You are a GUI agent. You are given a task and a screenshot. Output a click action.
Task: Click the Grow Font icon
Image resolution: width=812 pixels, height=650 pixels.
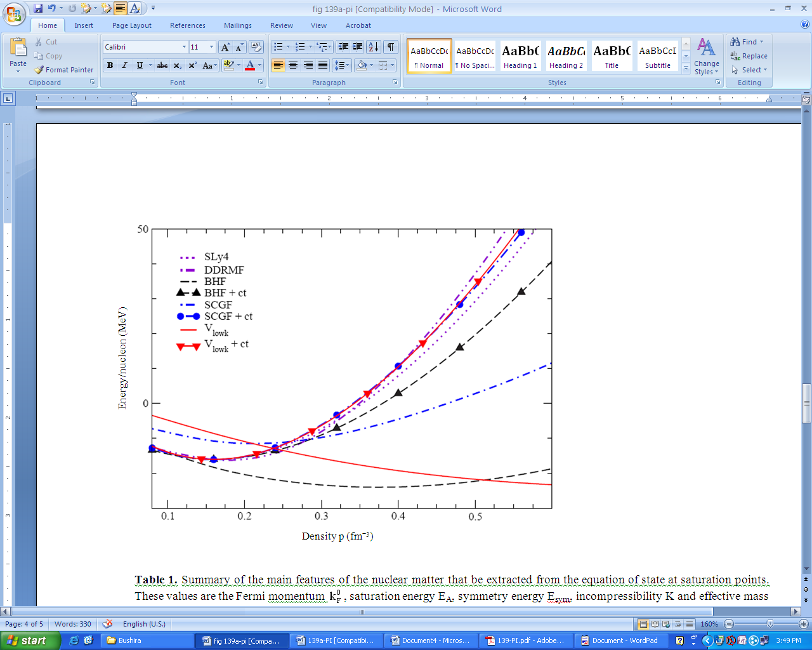point(225,47)
